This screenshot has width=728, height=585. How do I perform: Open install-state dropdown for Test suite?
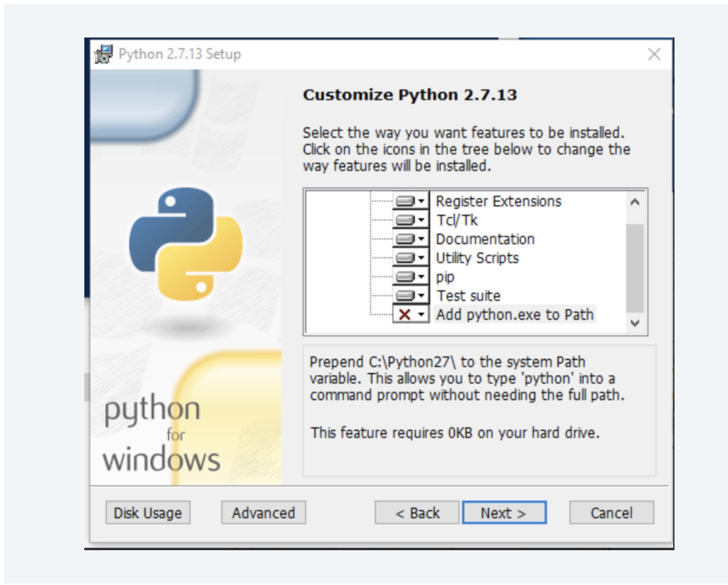click(x=410, y=295)
